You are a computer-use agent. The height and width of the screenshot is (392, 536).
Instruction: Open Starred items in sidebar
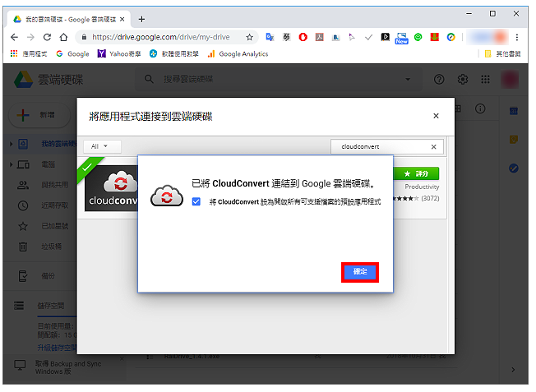(x=43, y=226)
